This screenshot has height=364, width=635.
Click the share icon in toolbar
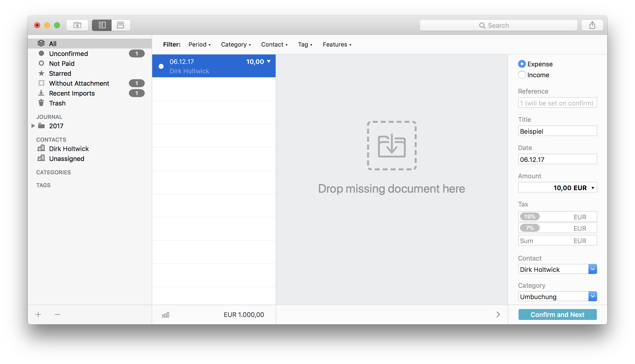point(592,25)
